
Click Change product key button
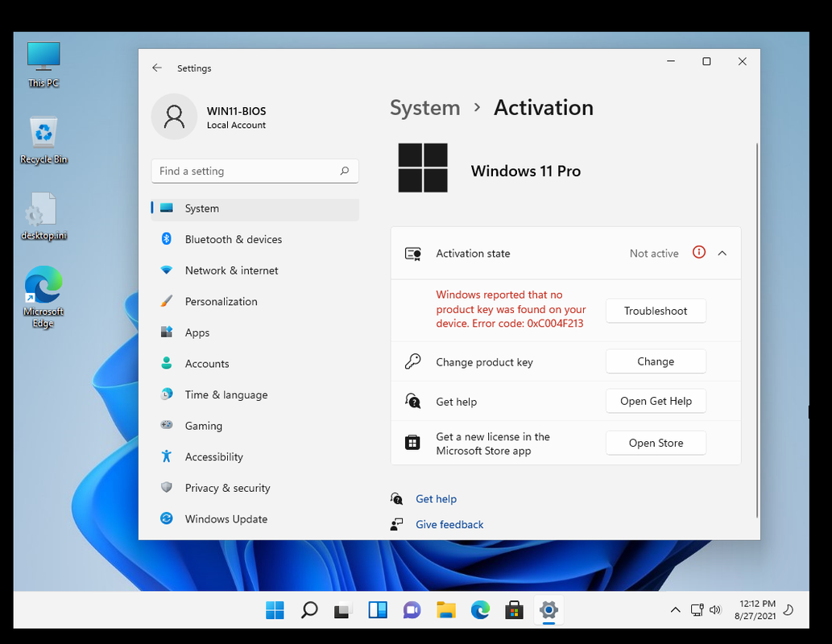point(656,361)
